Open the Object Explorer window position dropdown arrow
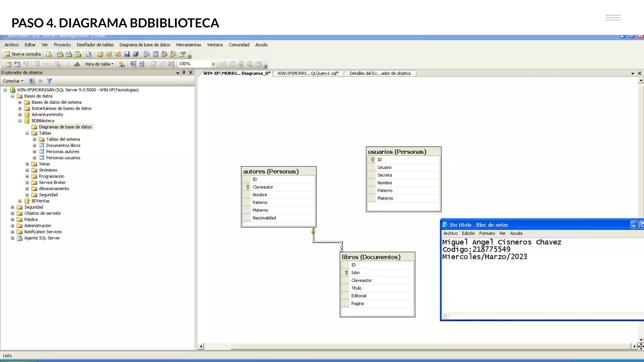 point(178,73)
